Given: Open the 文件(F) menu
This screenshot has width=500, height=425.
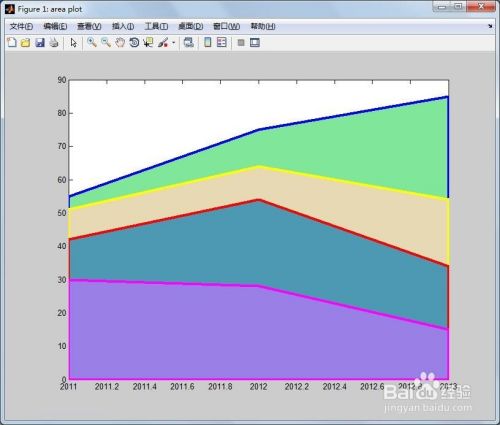Looking at the screenshot, I should 21,26.
